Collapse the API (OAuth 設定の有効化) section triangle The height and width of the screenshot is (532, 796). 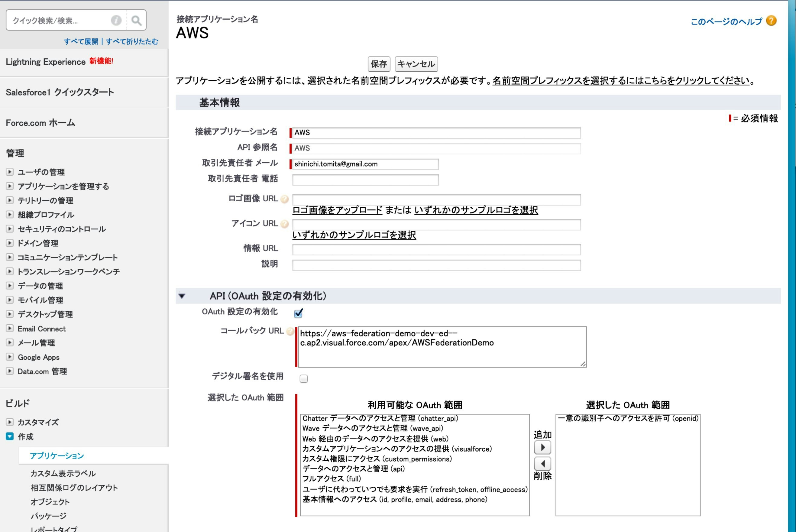pyautogui.click(x=182, y=296)
